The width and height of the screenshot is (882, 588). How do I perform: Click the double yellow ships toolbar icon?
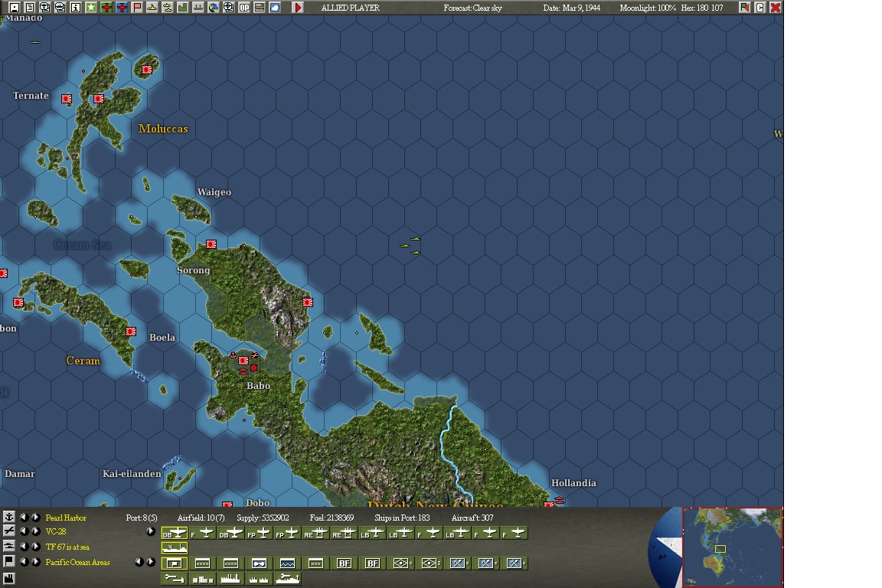pyautogui.click(x=168, y=8)
